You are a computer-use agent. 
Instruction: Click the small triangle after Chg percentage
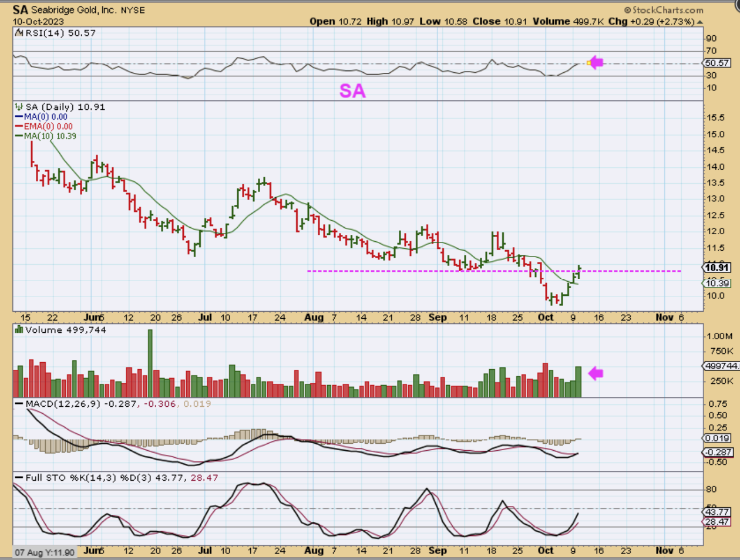click(x=699, y=22)
